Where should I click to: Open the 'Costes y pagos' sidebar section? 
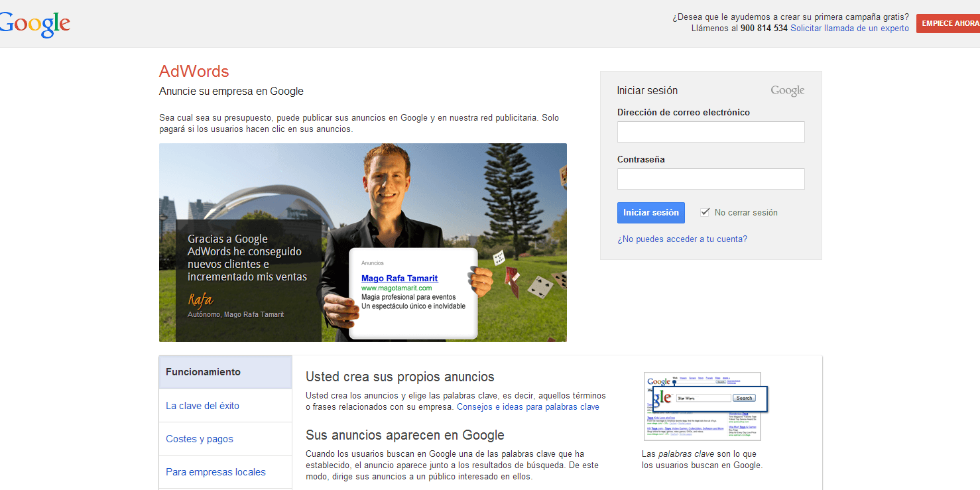(x=199, y=438)
